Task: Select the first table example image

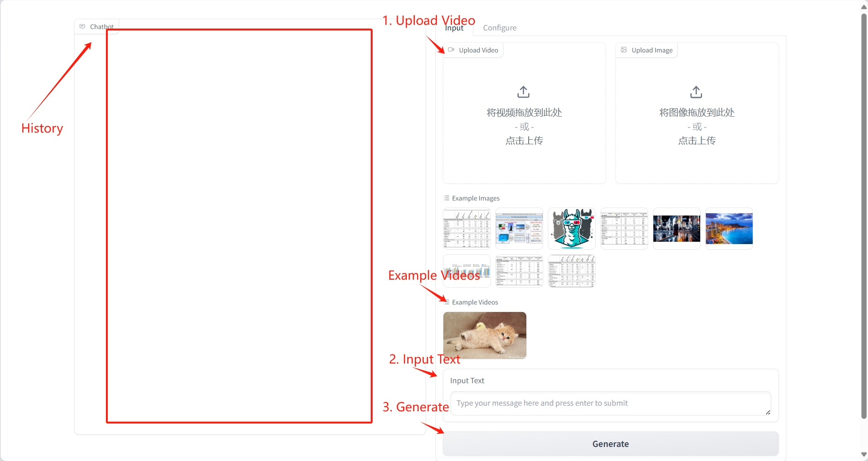Action: tap(467, 229)
